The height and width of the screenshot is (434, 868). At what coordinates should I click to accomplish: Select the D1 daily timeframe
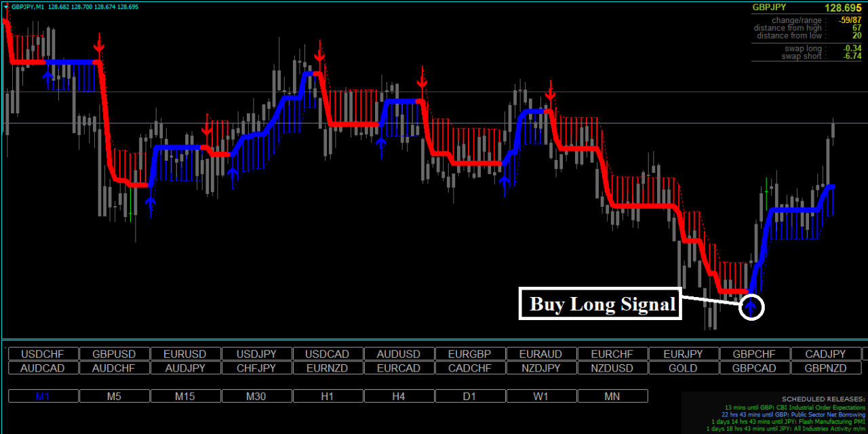coord(471,396)
